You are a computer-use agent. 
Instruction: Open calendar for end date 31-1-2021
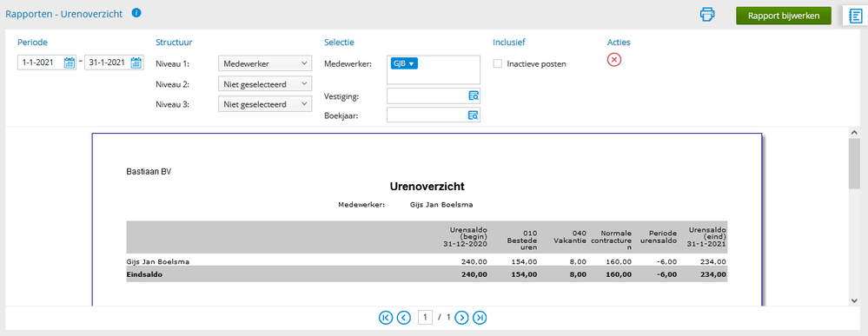tap(136, 63)
